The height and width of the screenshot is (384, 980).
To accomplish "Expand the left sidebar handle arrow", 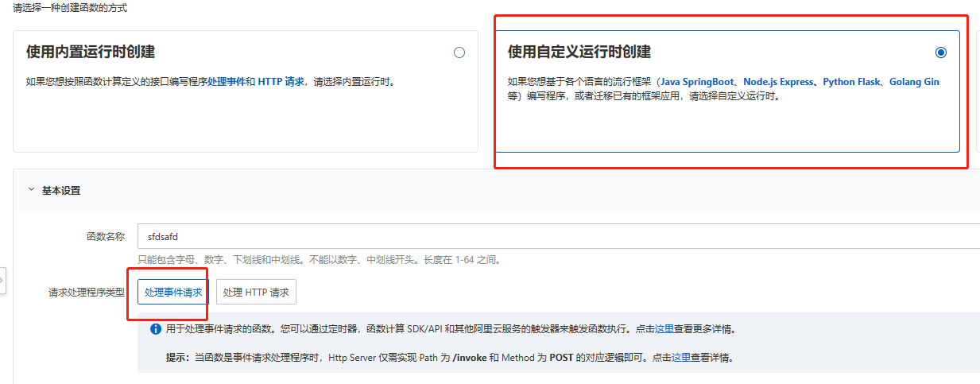I will [2, 281].
